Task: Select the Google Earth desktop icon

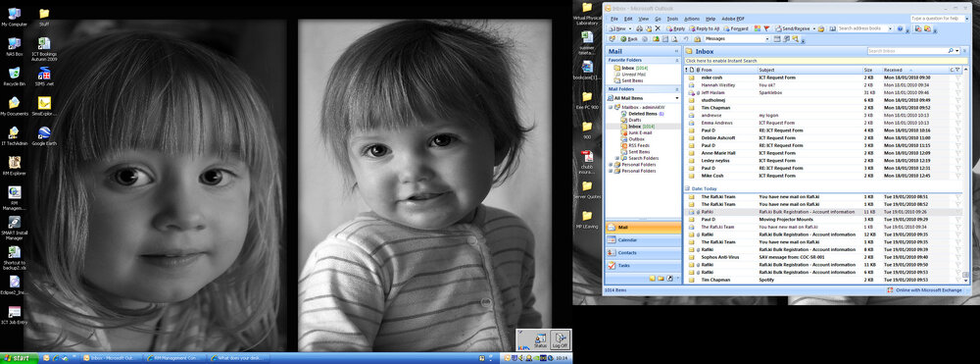Action: [44, 135]
